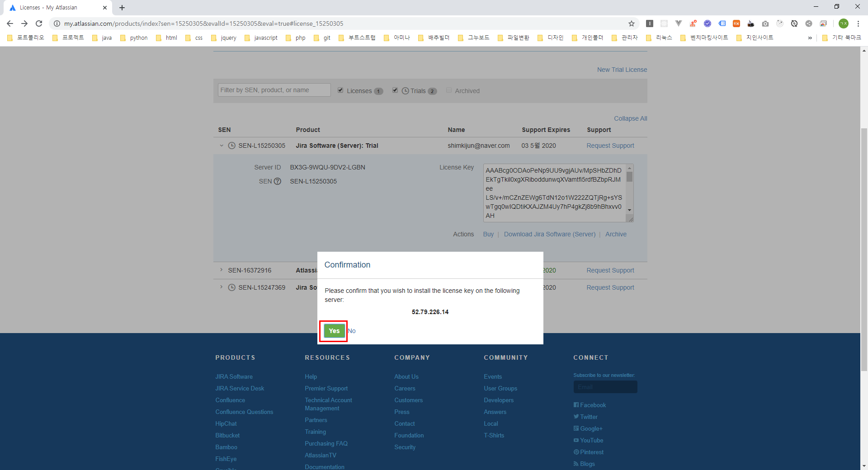868x470 pixels.
Task: Confirm installation with the Yes button
Action: click(x=334, y=331)
